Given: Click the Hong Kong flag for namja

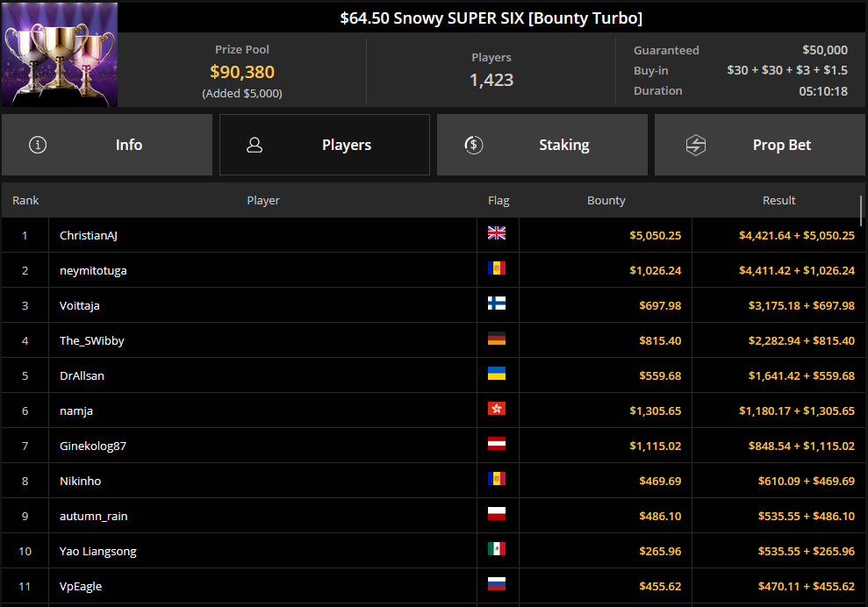Looking at the screenshot, I should [x=497, y=409].
